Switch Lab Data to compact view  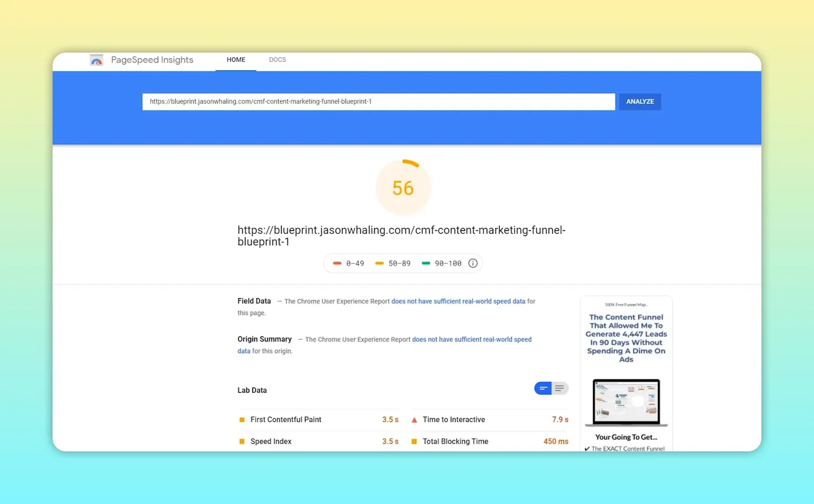coord(543,388)
